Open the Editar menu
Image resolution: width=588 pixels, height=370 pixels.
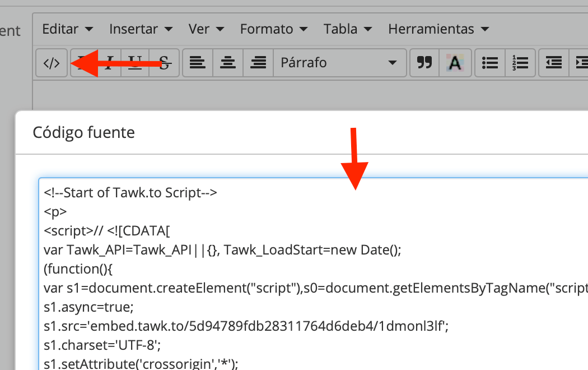point(68,29)
